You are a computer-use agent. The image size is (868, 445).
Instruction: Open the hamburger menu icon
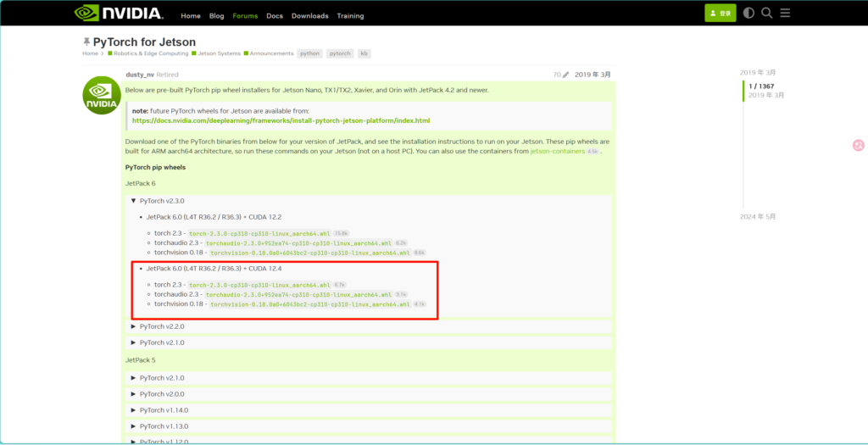coord(785,13)
